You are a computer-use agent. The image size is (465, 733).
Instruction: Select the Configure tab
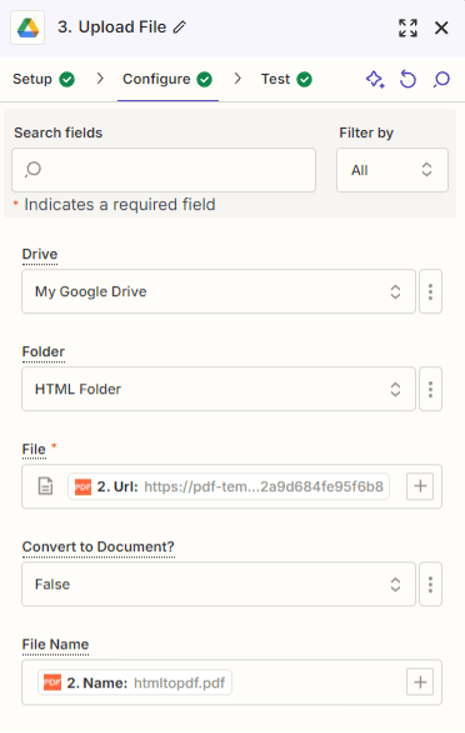[167, 79]
